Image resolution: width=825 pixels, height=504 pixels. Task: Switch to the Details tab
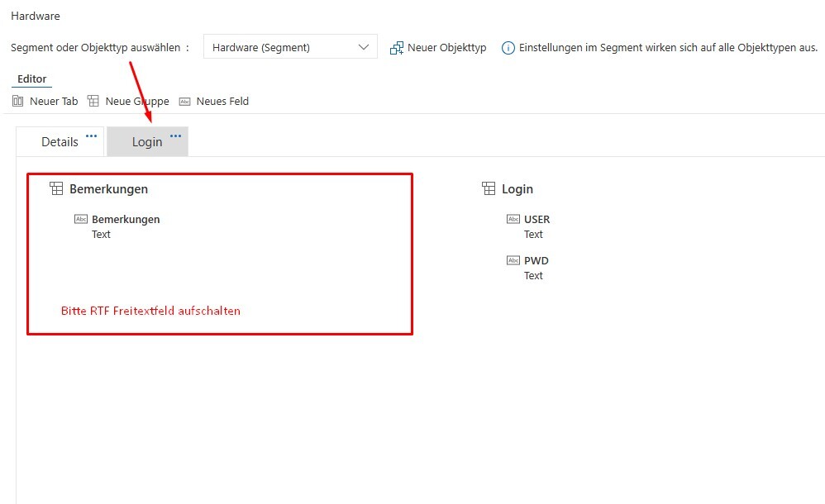(60, 142)
